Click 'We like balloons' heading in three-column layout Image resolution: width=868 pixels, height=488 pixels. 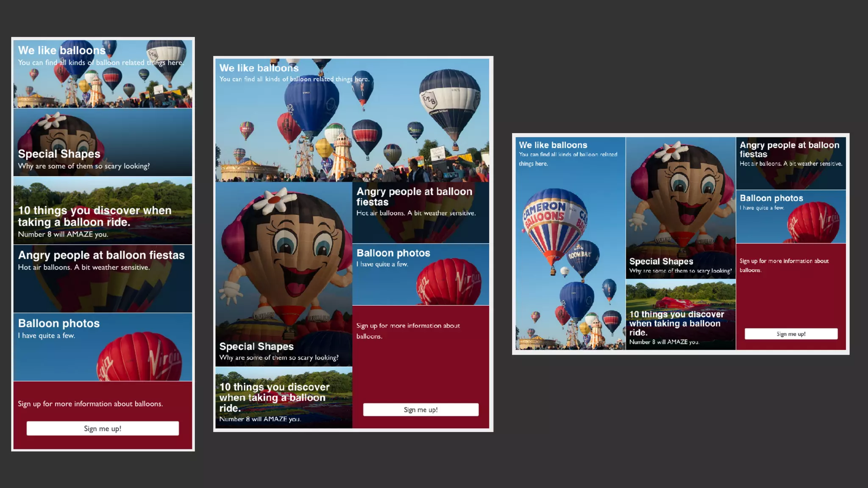tap(553, 145)
